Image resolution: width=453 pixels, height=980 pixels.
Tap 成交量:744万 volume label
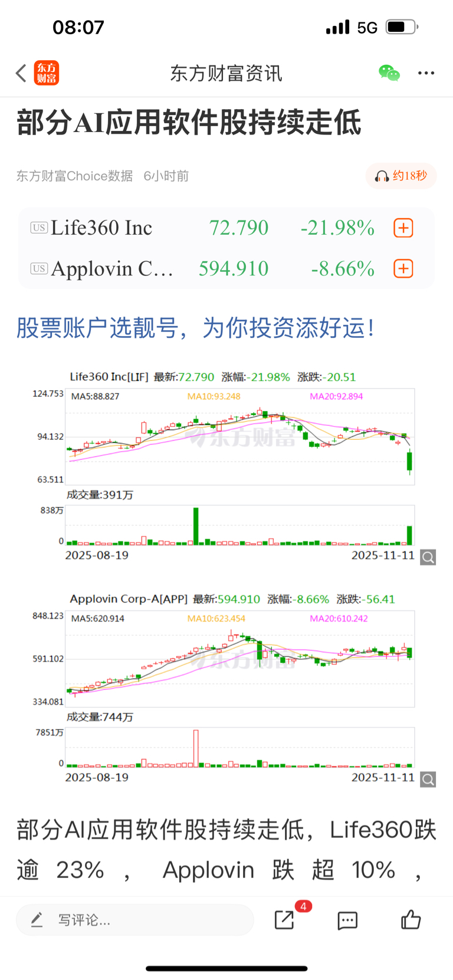100,717
